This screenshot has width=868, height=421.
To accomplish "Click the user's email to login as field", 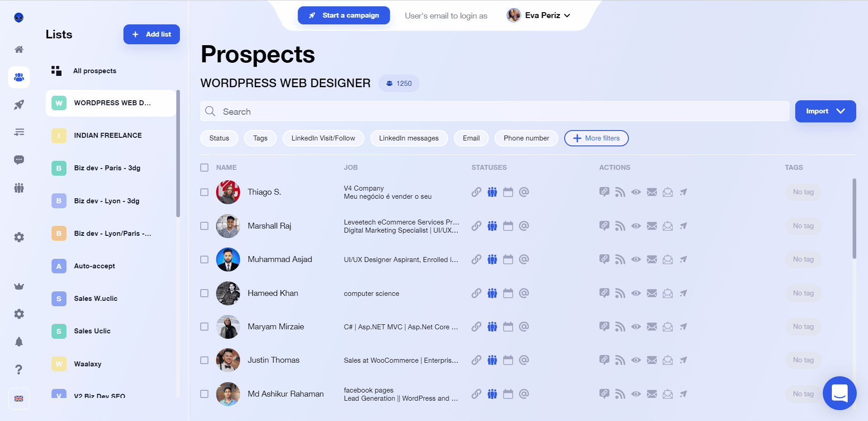I will click(446, 16).
